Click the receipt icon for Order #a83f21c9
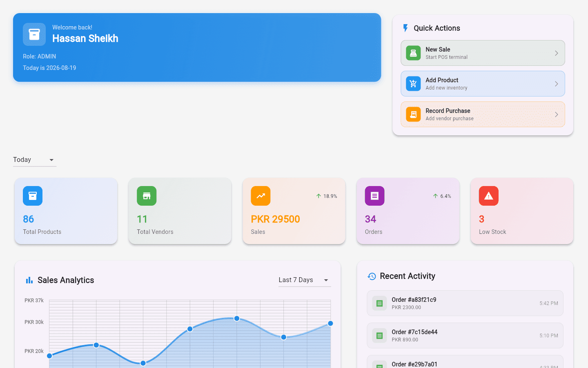Viewport: 588px width, 368px height. tap(379, 303)
